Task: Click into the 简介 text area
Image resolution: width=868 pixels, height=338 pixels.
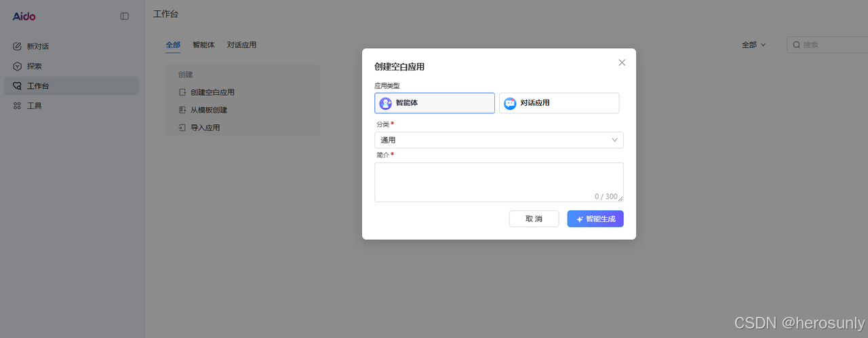Action: pos(498,181)
